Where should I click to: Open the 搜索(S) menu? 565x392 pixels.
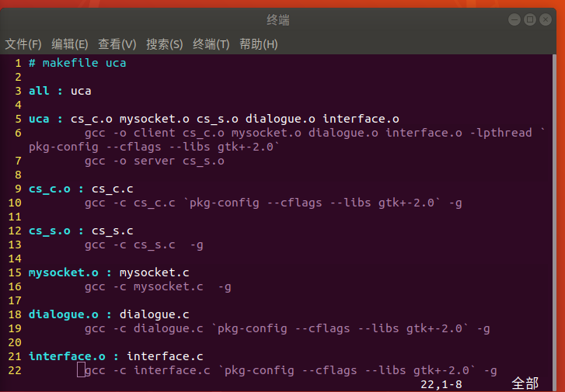(165, 44)
